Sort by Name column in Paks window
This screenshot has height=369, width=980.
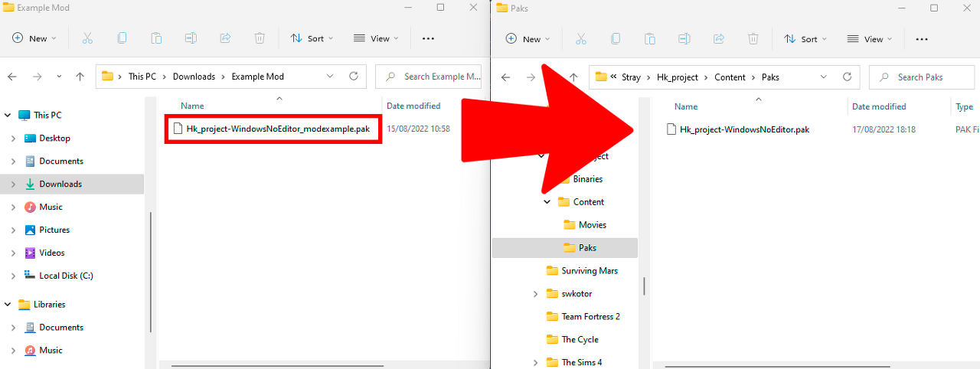pos(686,106)
